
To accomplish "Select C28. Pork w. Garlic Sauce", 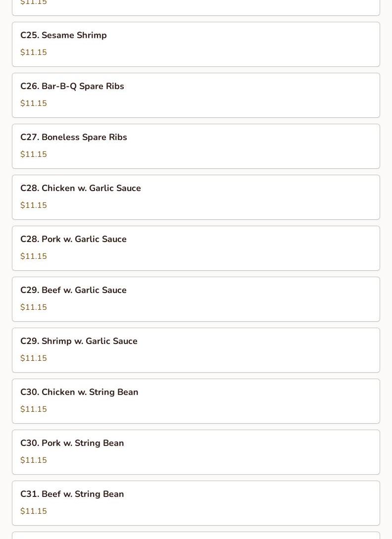I will click(73, 240).
